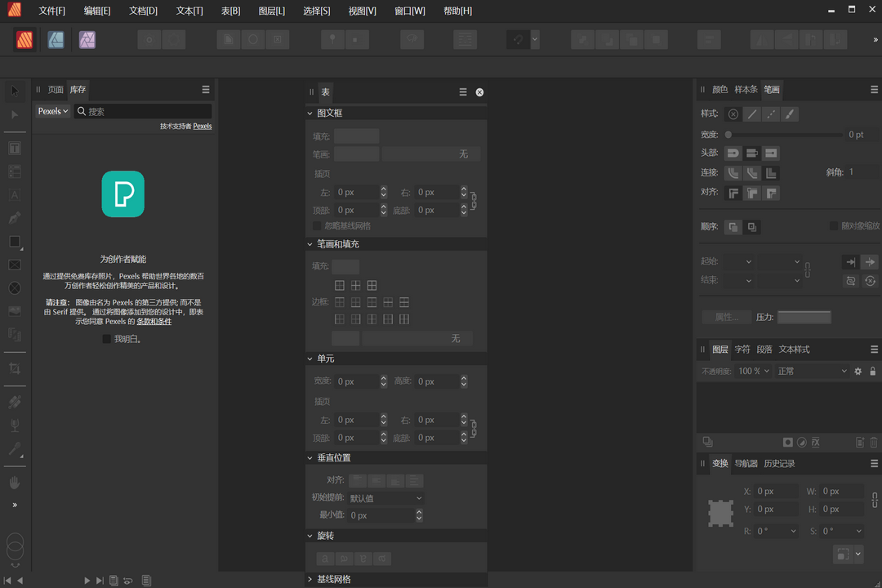Open the Pexels source dropdown
882x588 pixels.
(52, 110)
